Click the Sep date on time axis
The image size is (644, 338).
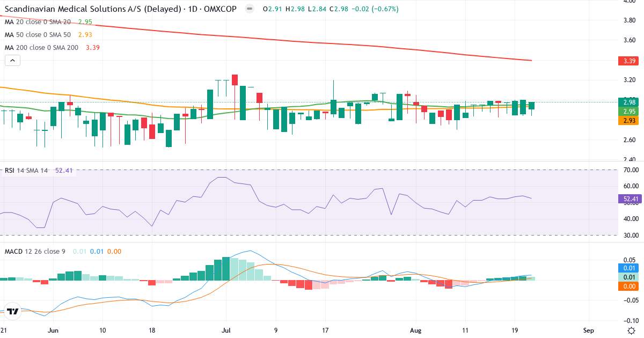pyautogui.click(x=589, y=330)
